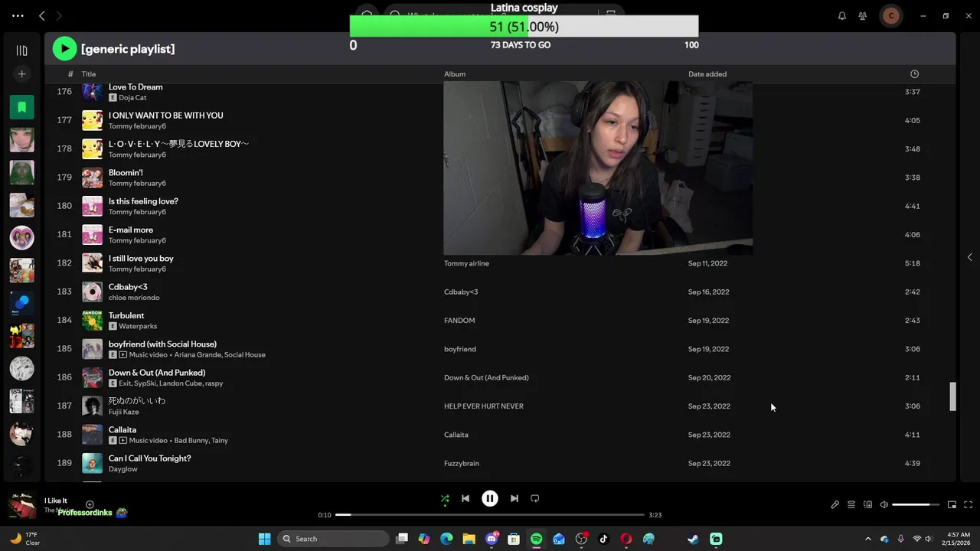Sort by the Album column header

coord(455,74)
